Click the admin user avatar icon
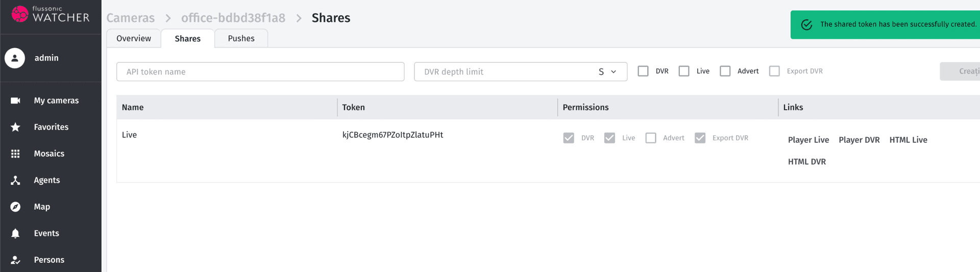 point(15,58)
